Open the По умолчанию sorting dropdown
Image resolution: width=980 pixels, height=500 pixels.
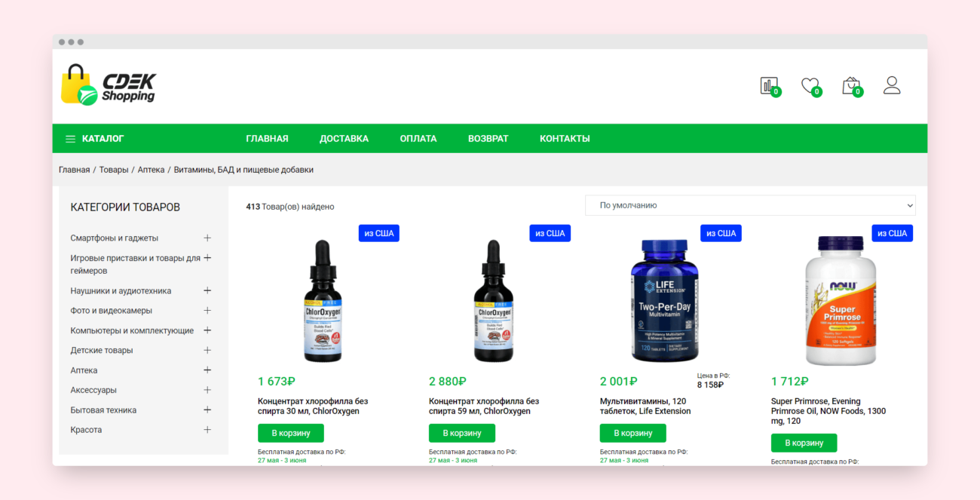point(750,205)
